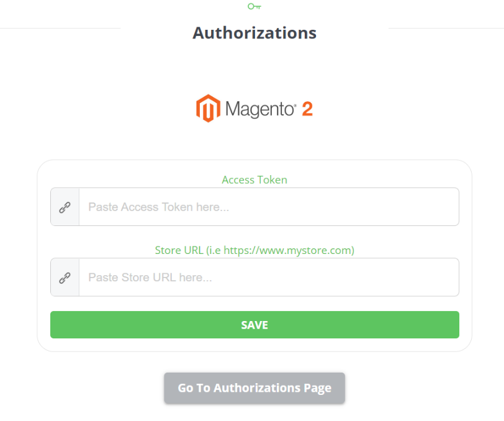The height and width of the screenshot is (421, 504).
Task: Click the rounded form card's empty area above Access Token
Action: [x=254, y=167]
